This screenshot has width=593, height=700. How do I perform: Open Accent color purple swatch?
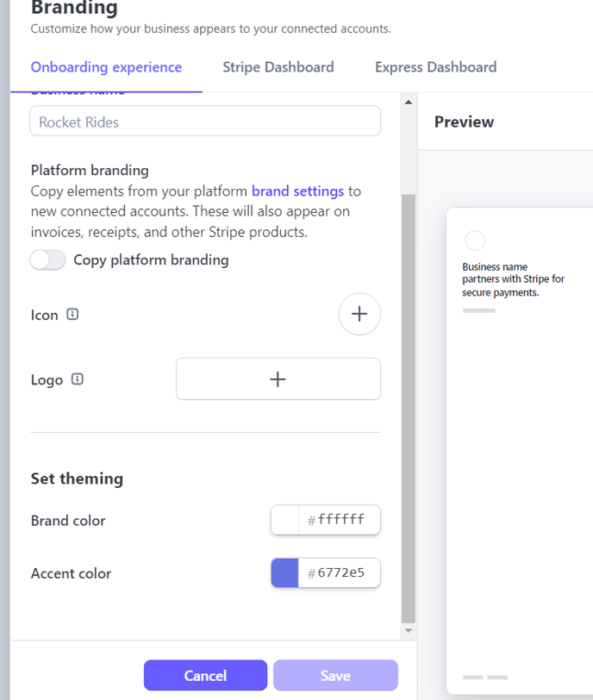(x=284, y=573)
